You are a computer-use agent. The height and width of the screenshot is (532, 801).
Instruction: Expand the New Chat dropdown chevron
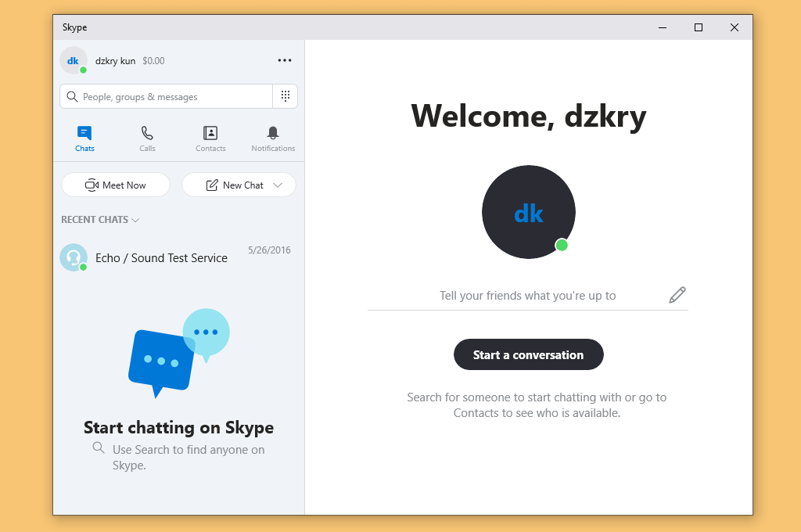click(278, 185)
